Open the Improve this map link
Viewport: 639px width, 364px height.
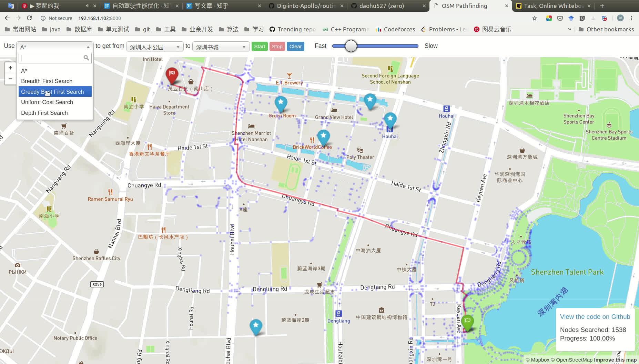tap(615, 360)
